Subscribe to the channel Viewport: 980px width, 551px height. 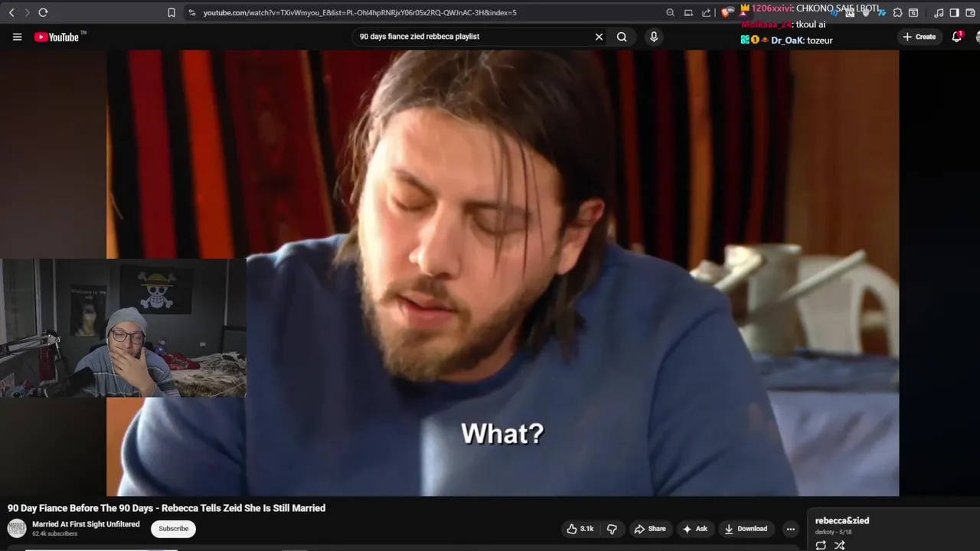click(x=173, y=529)
